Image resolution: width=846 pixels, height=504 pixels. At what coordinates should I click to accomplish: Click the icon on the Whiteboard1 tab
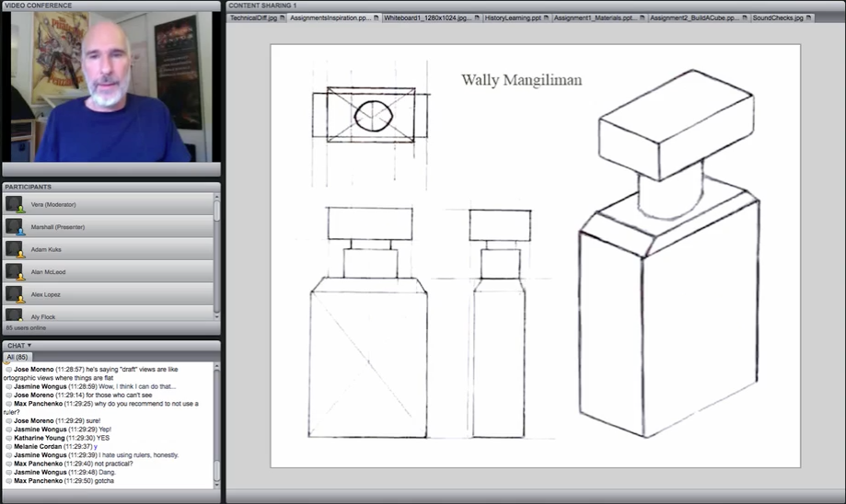point(477,17)
